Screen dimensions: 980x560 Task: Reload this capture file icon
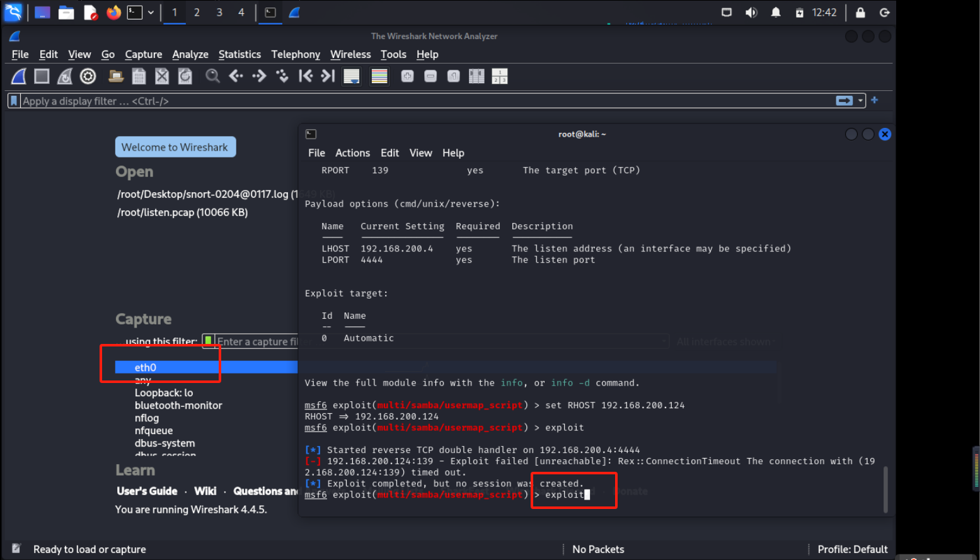185,76
